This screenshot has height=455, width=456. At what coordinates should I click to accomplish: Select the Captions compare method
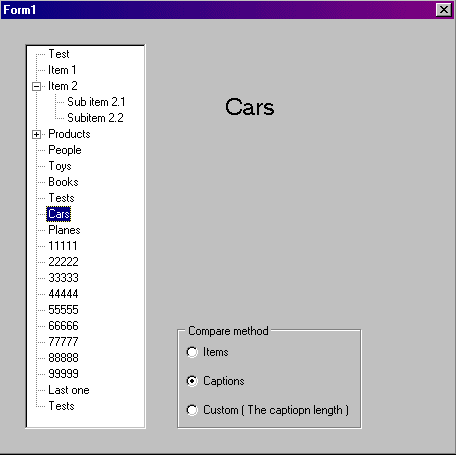(x=192, y=381)
